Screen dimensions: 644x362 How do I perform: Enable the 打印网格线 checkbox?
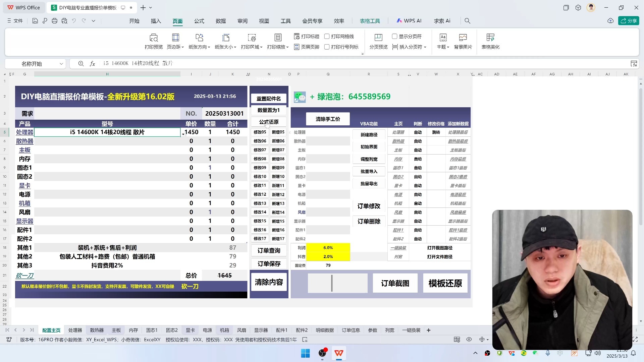327,36
